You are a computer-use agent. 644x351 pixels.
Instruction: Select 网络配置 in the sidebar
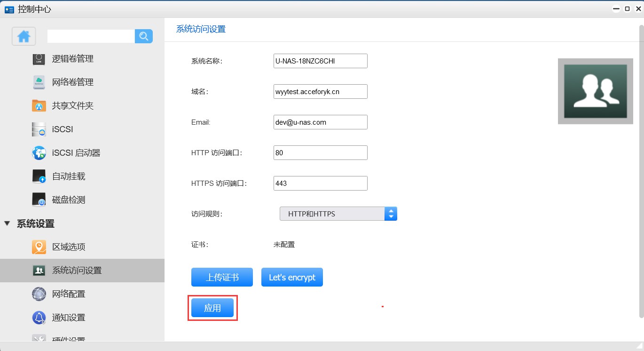(69, 294)
